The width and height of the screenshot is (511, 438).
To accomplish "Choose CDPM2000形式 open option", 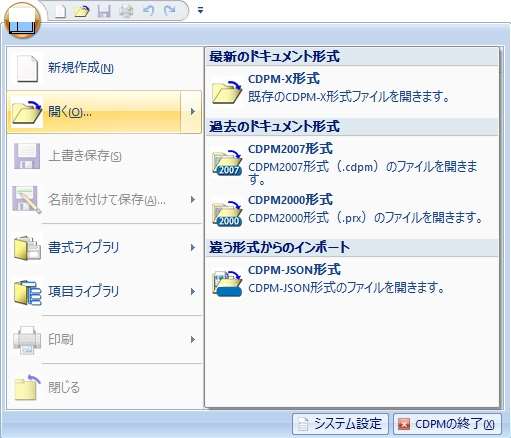I will tap(352, 211).
